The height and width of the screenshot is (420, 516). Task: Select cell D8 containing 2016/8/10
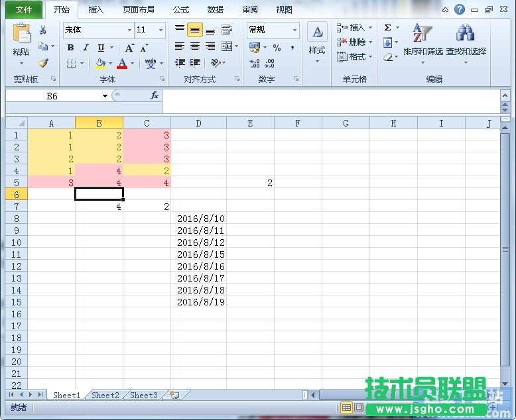(x=199, y=219)
